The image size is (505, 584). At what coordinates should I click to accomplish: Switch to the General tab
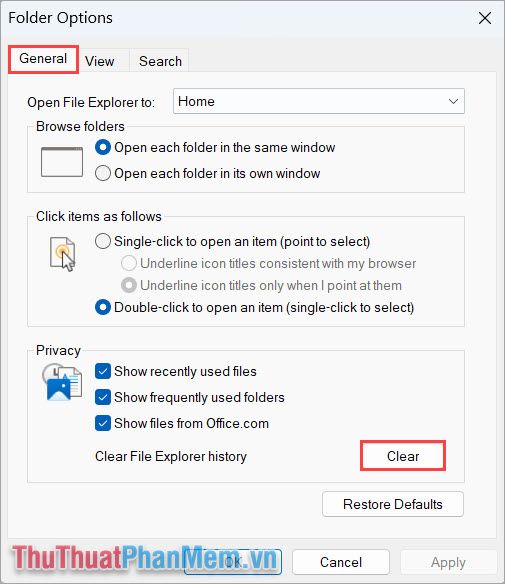click(43, 59)
